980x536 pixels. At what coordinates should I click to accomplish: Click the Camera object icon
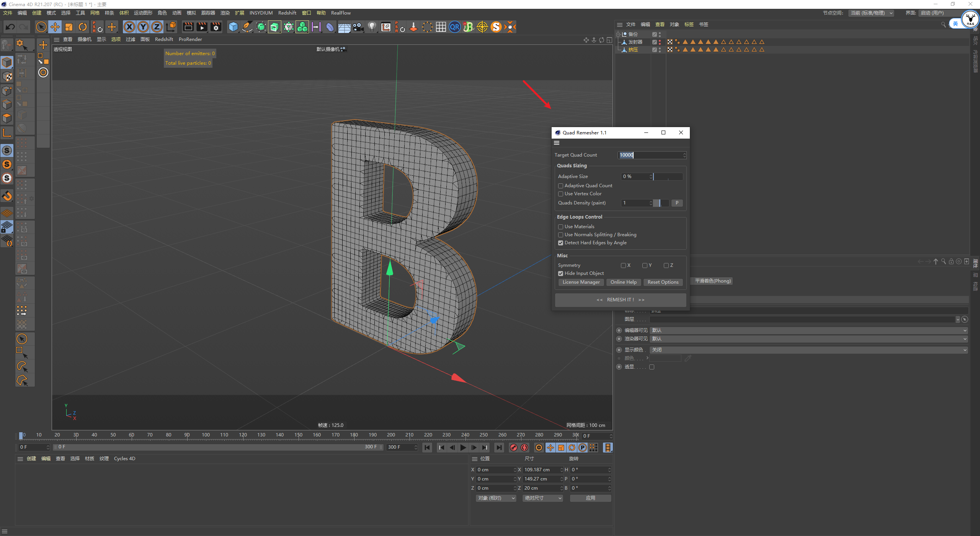(x=358, y=27)
